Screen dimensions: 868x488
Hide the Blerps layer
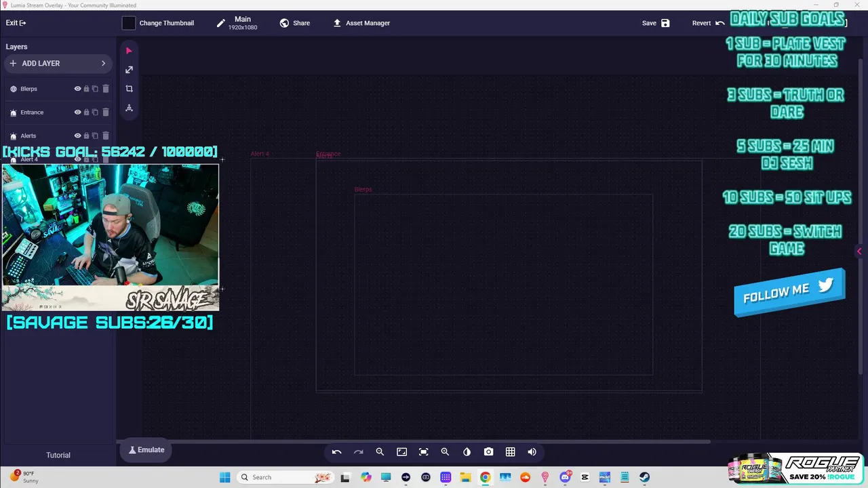point(77,89)
